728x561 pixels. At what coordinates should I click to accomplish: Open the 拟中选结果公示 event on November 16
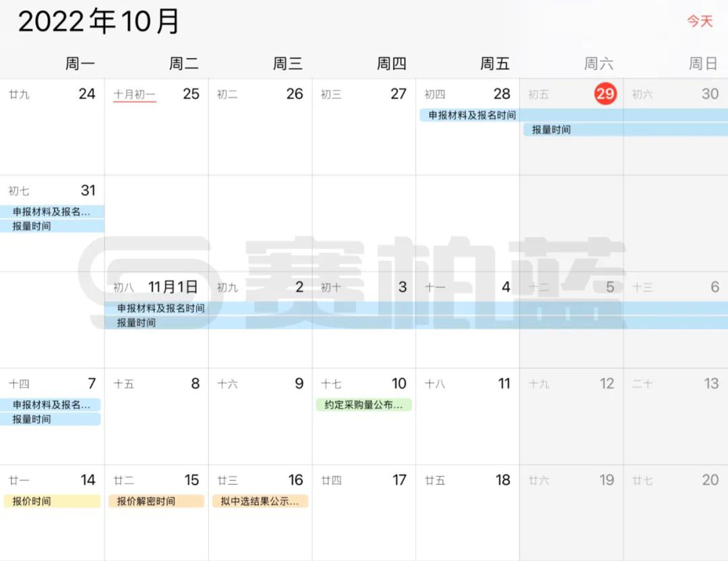260,501
